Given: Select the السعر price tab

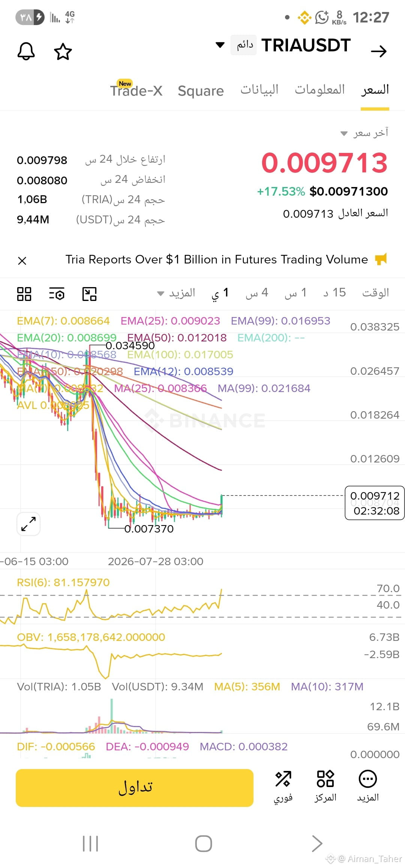Looking at the screenshot, I should [x=375, y=90].
